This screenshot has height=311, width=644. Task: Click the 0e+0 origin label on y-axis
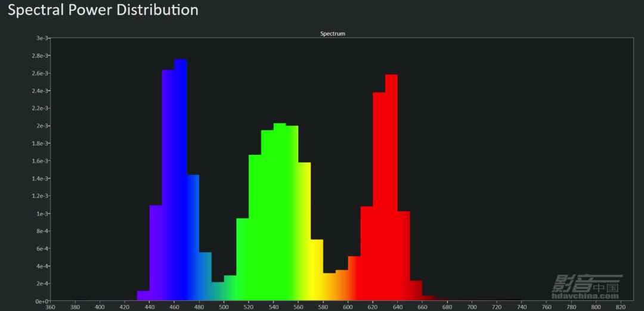[x=41, y=301]
